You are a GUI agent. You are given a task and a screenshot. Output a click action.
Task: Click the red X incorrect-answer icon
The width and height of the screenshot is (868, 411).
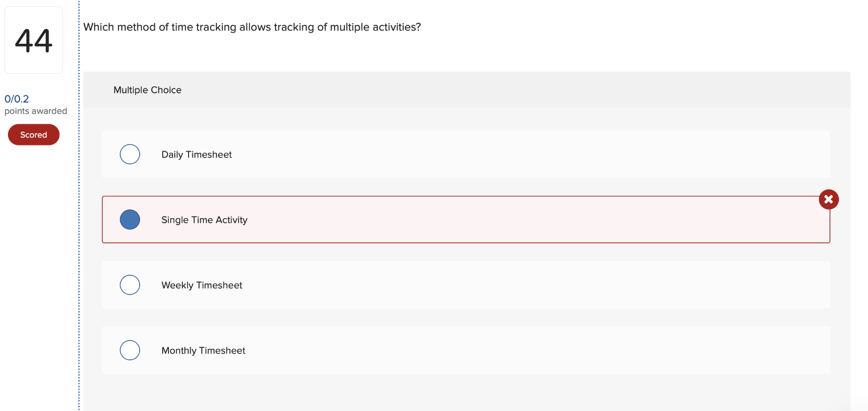(x=828, y=199)
